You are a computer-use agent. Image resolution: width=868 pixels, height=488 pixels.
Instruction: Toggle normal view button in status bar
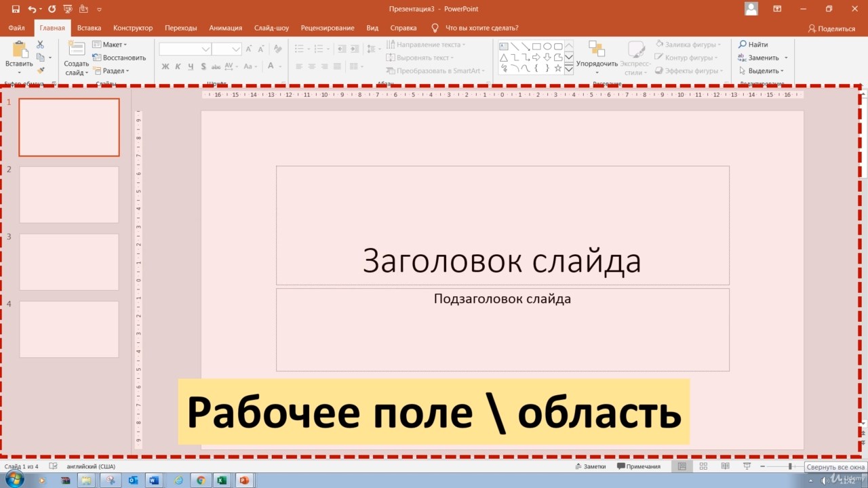click(682, 466)
